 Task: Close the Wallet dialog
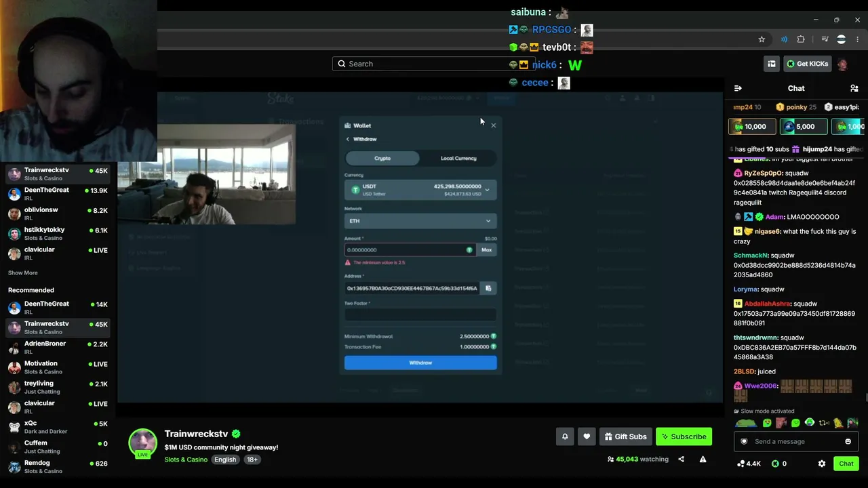(494, 125)
